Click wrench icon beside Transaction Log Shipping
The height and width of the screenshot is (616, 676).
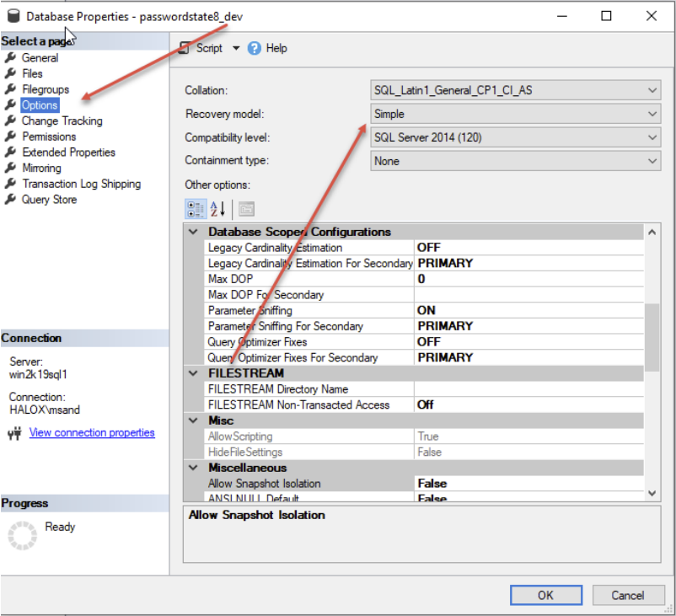pos(10,184)
